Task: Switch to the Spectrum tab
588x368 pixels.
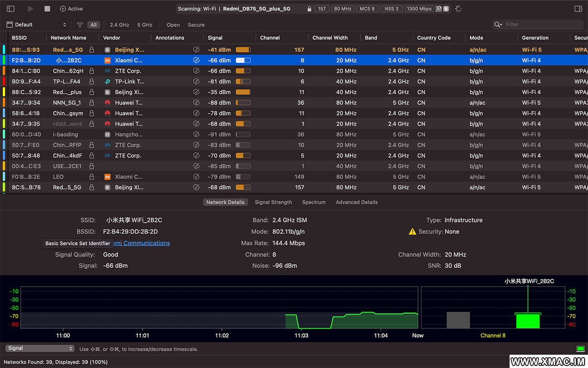Action: (x=314, y=202)
